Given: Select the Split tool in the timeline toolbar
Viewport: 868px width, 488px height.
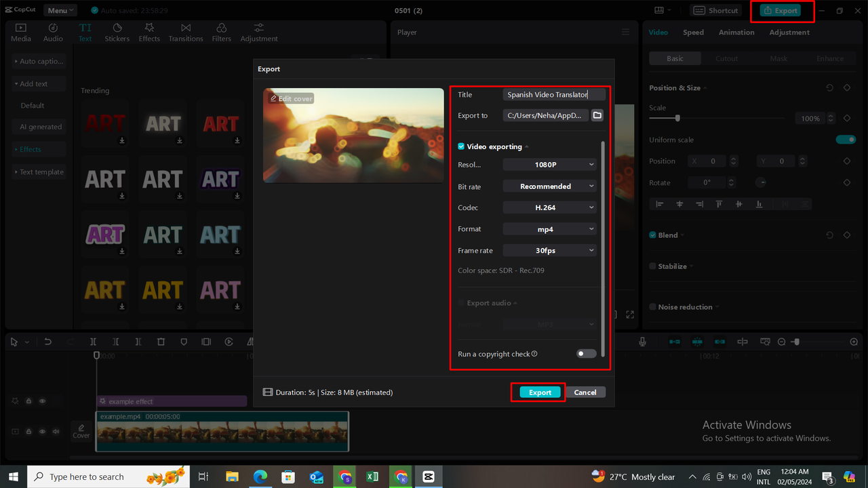Looking at the screenshot, I should point(93,342).
